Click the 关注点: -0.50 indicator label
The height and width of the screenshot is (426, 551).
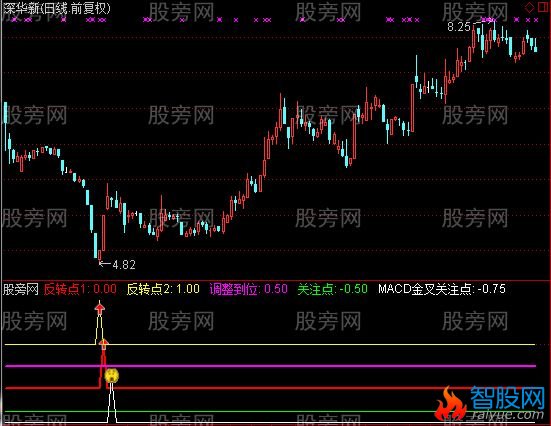332,289
